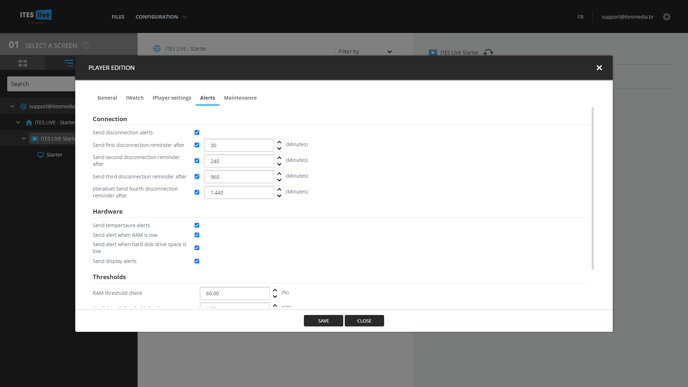
Task: Collapse the support@itesmedia tree node
Action: [12, 106]
